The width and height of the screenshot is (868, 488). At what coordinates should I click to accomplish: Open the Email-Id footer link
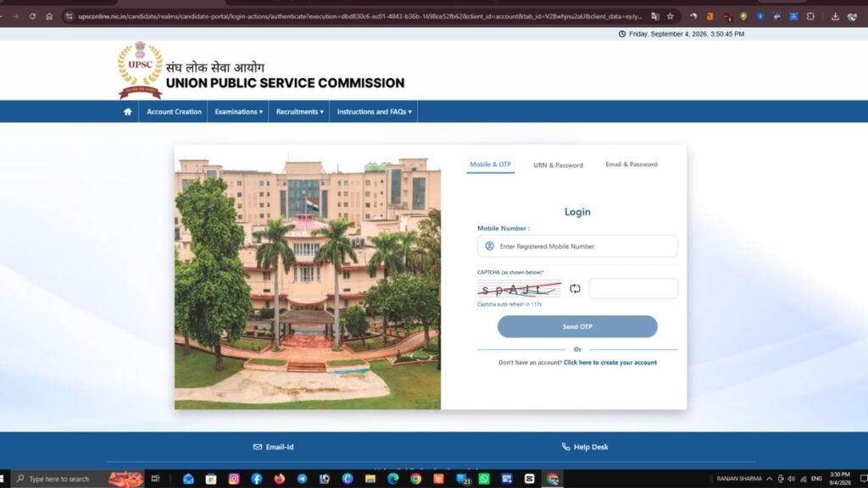pos(274,447)
